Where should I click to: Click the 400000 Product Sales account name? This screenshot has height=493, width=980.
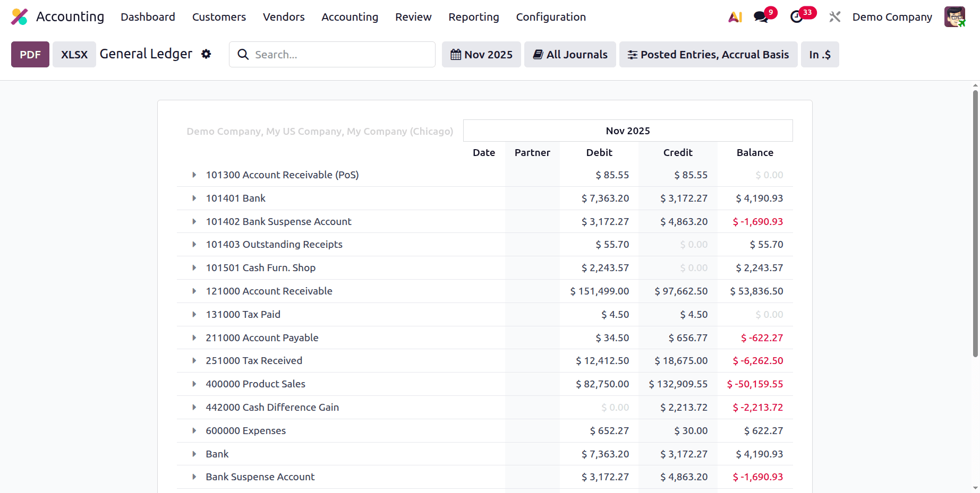coord(255,384)
